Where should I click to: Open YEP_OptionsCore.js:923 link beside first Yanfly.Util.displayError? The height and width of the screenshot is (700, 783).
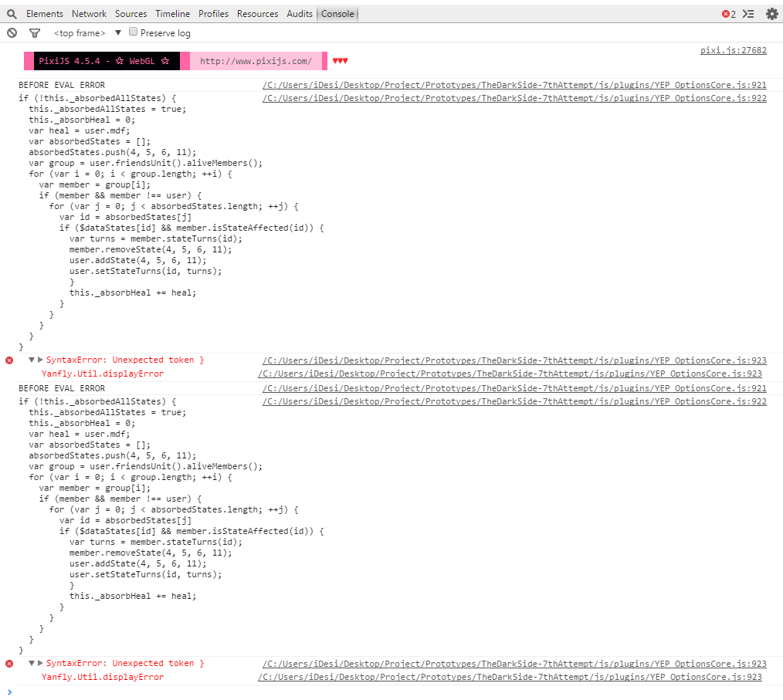pos(510,374)
